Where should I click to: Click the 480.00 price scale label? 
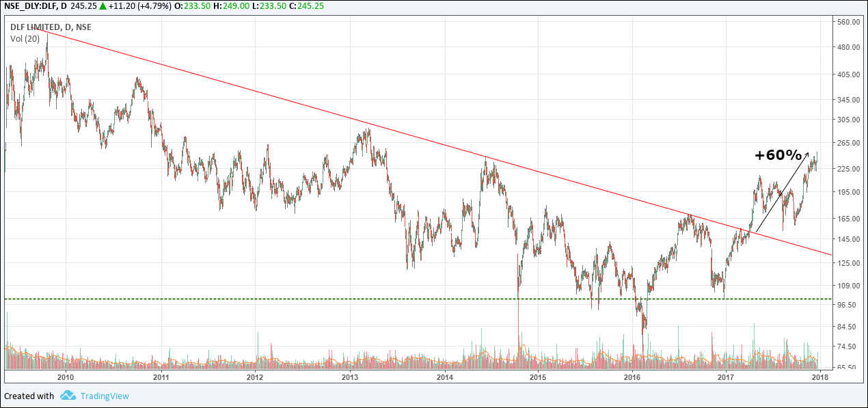pos(847,46)
